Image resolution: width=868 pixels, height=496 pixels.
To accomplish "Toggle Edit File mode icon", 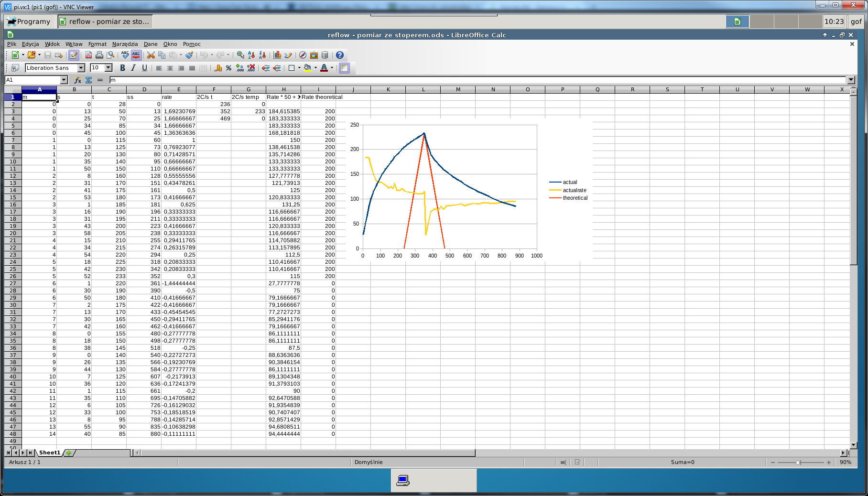I will (x=74, y=55).
